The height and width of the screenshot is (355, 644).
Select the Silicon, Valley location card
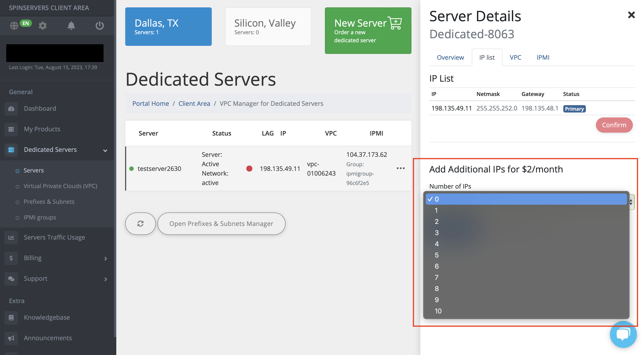[x=268, y=27]
